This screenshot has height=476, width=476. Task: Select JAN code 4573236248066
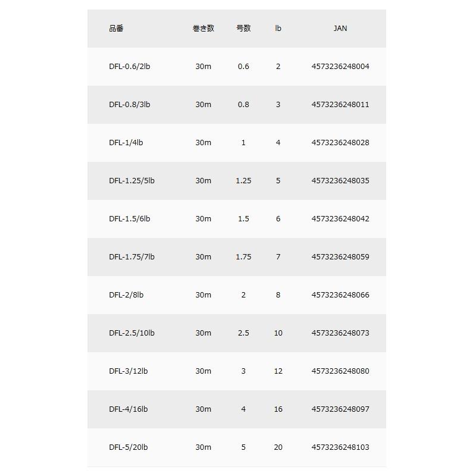340,295
